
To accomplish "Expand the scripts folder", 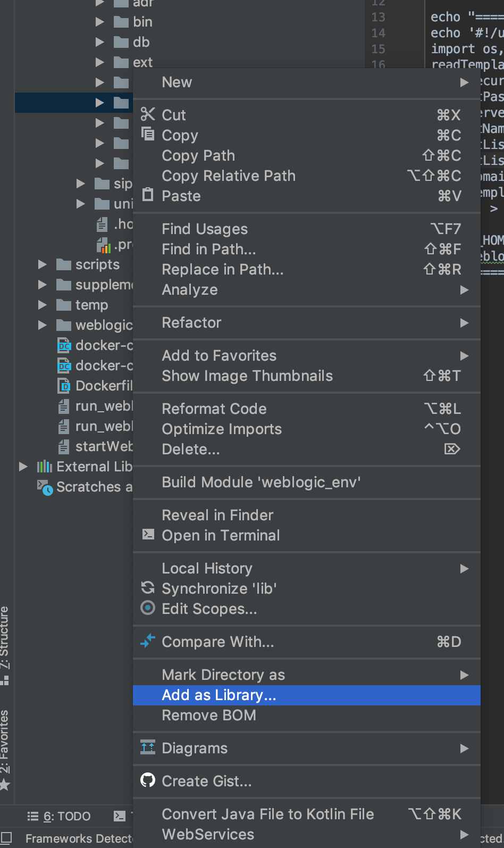I will coord(43,264).
